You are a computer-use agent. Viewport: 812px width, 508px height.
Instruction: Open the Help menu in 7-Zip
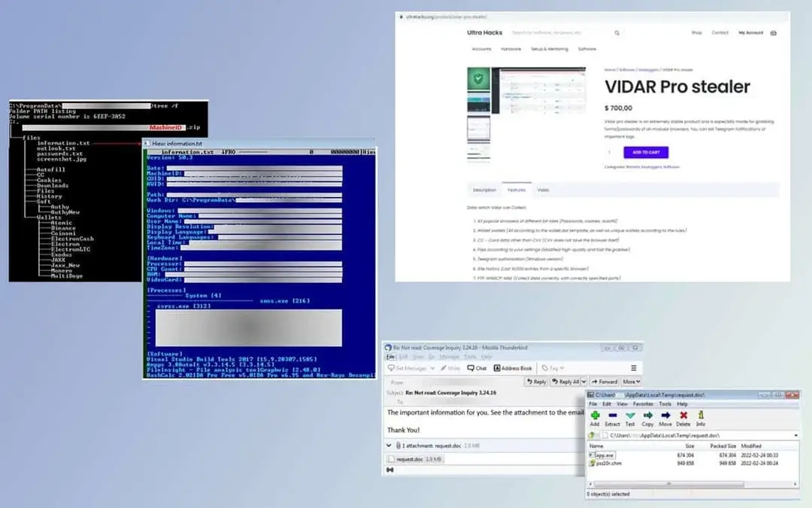(682, 404)
